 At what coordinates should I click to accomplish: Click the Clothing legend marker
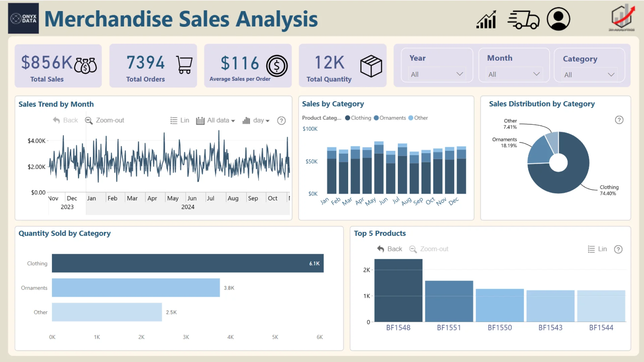coord(347,118)
